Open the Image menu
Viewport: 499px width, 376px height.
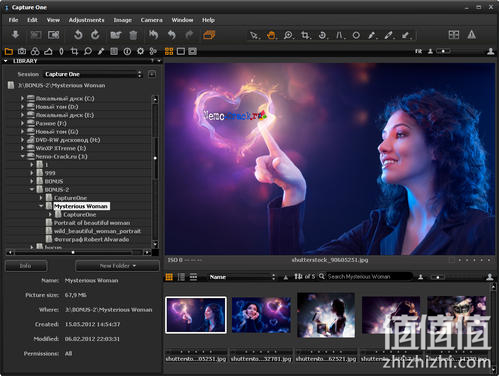click(123, 20)
